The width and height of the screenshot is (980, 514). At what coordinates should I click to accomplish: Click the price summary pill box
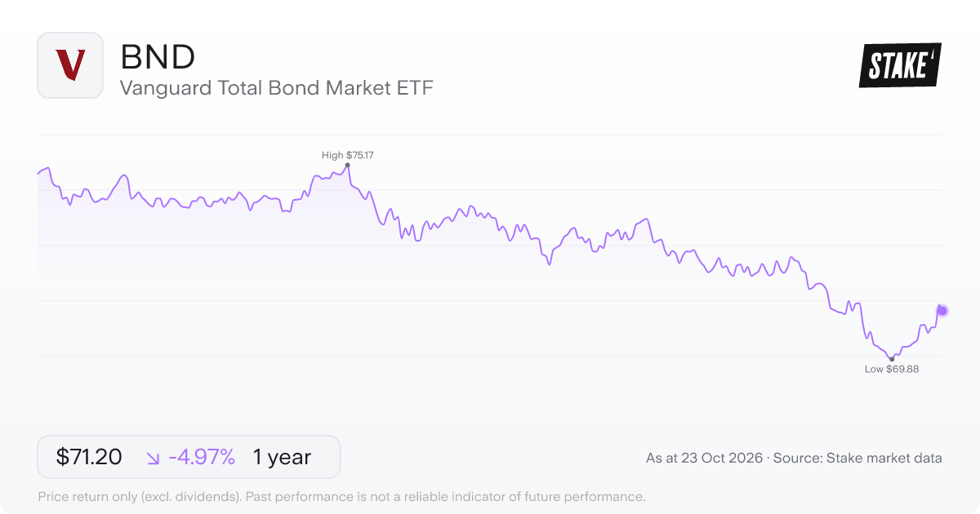click(189, 457)
